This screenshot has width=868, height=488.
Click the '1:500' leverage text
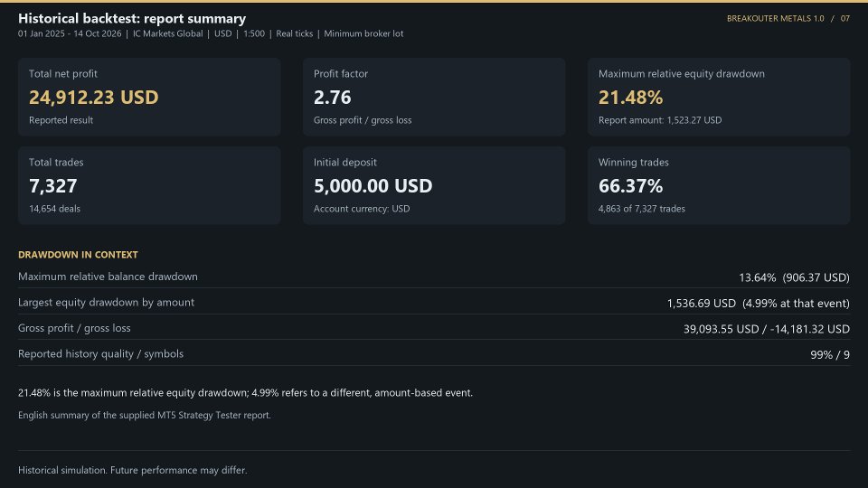pos(254,33)
